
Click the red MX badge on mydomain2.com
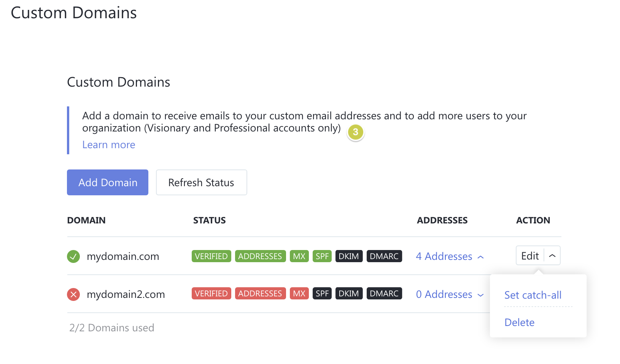pyautogui.click(x=299, y=293)
